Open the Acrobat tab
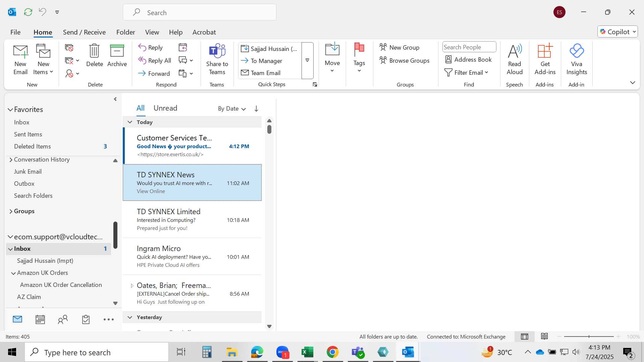Image resolution: width=644 pixels, height=362 pixels. coord(204,32)
